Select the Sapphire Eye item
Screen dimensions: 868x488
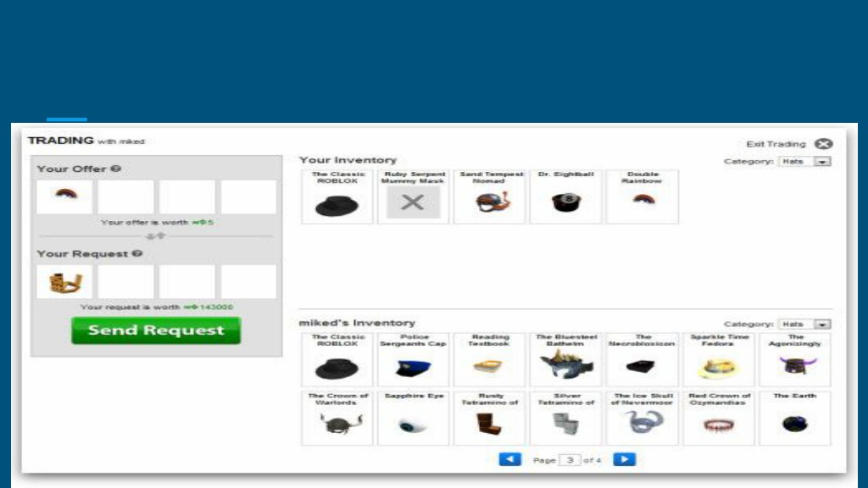pyautogui.click(x=413, y=419)
